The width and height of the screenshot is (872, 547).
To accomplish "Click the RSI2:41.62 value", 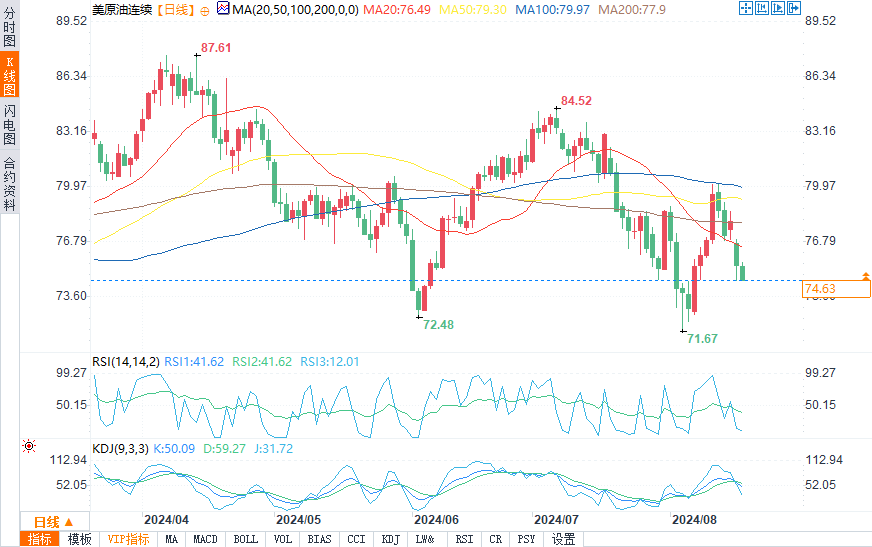I will click(262, 362).
